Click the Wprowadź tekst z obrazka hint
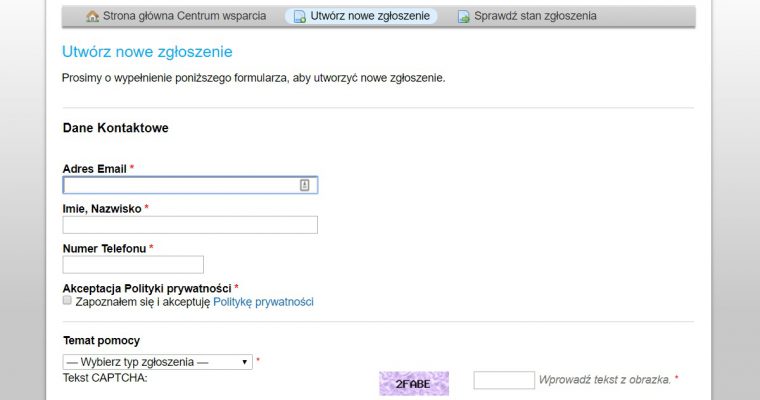This screenshot has width=760, height=400. [x=605, y=380]
